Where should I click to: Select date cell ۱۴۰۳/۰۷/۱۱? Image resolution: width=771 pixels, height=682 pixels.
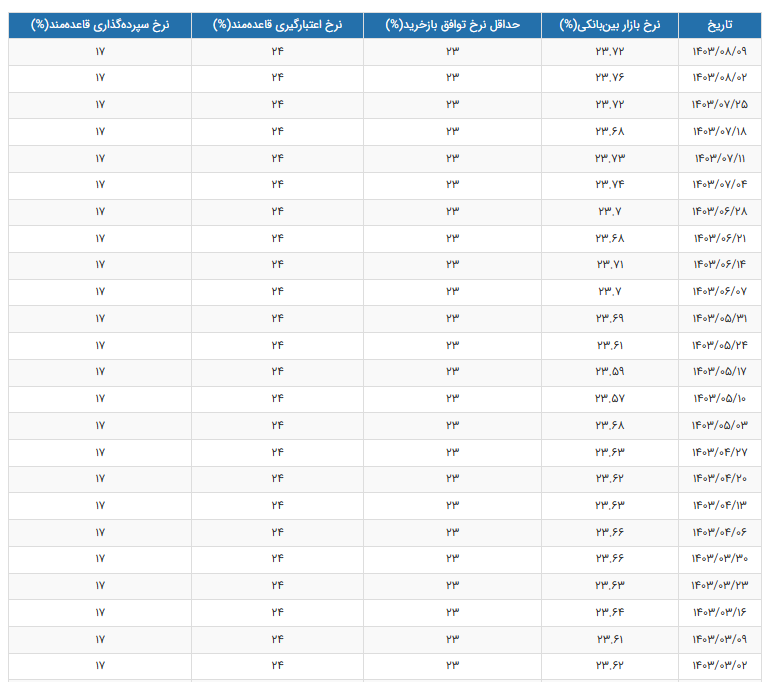[719, 158]
